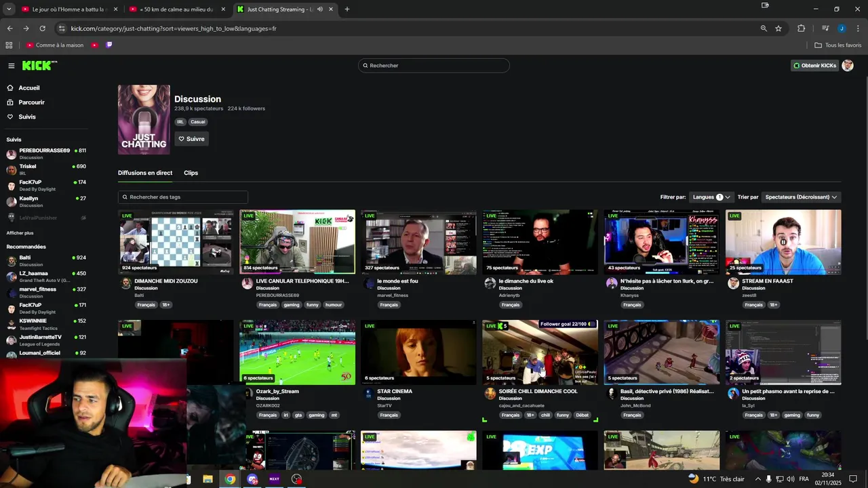Open the user profile avatar menu

coord(847,66)
